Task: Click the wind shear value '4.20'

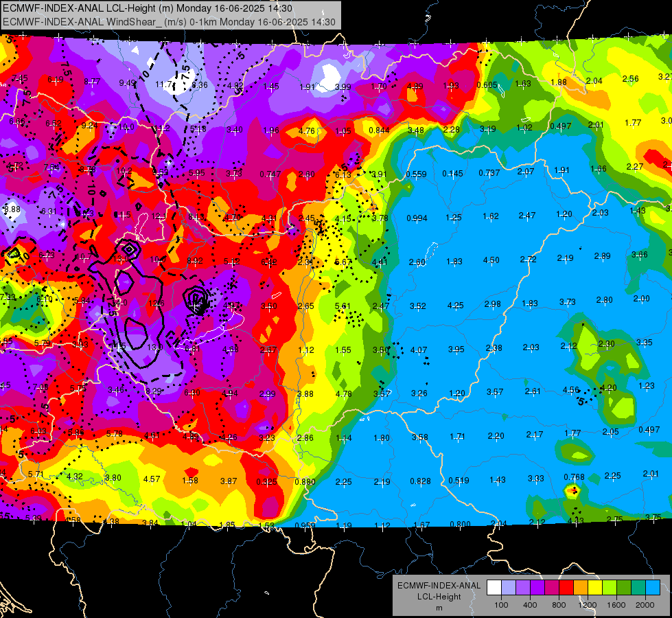Action: coord(609,388)
